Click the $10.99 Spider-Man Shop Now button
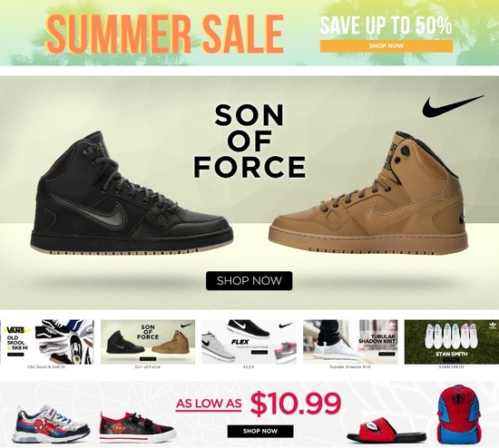499x448 pixels. [260, 431]
